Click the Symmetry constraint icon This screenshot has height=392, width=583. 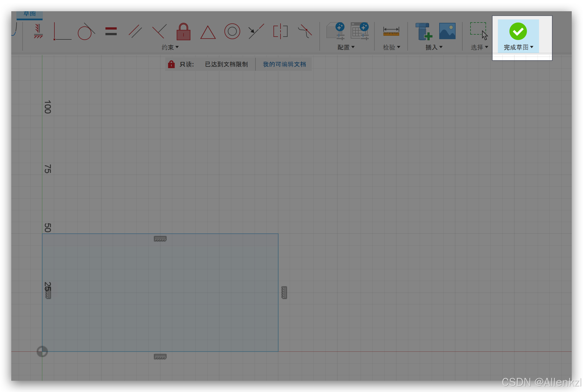280,31
